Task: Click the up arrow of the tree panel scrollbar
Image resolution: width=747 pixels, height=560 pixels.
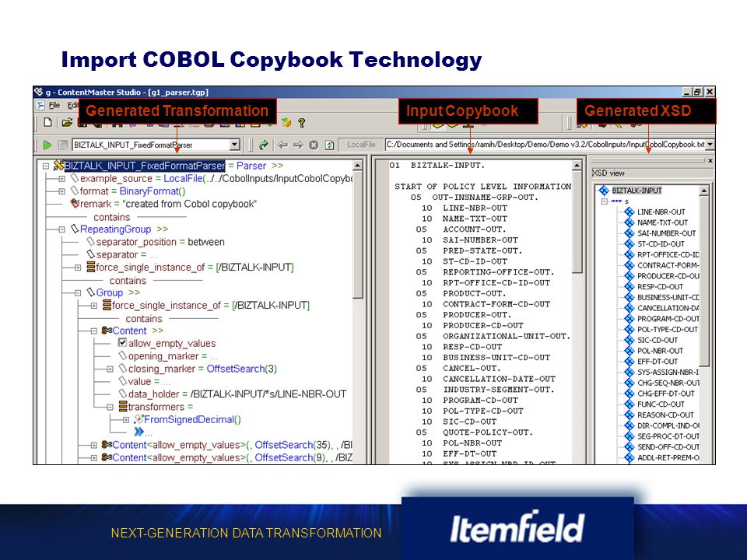Action: click(x=358, y=166)
